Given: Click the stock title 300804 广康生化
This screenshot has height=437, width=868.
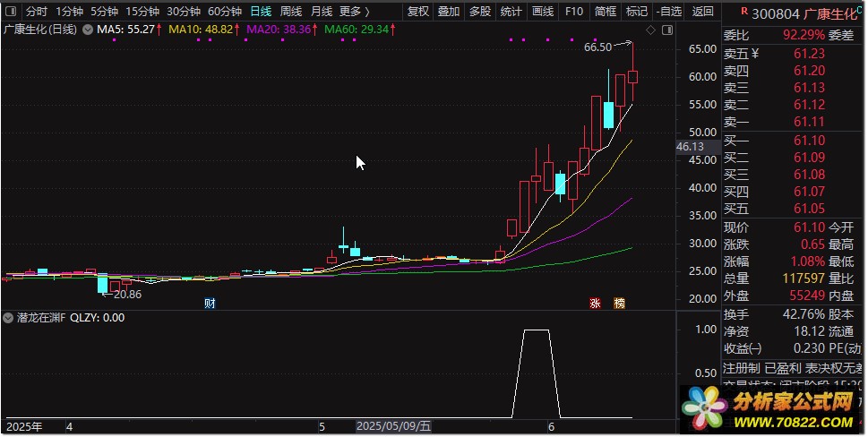Looking at the screenshot, I should (804, 14).
